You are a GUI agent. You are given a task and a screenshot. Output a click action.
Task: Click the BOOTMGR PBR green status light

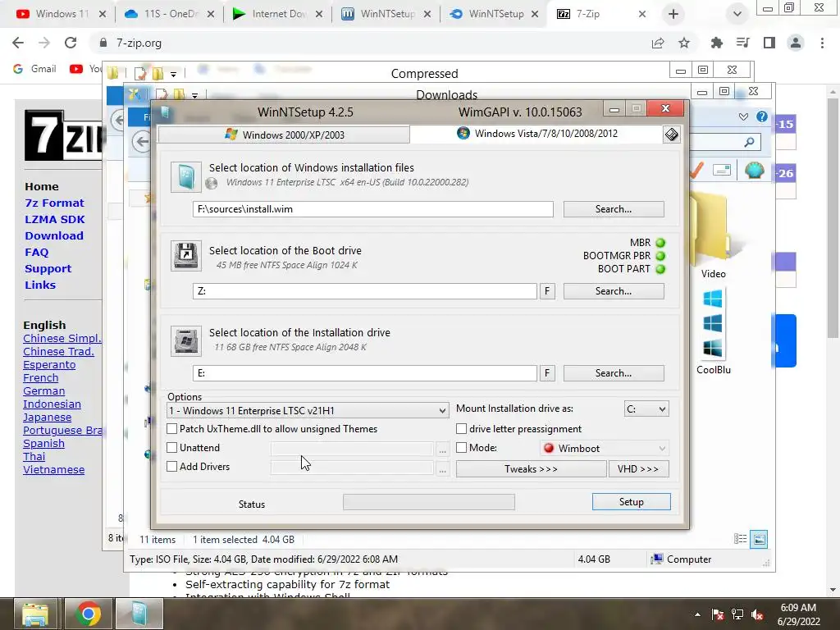(x=660, y=256)
